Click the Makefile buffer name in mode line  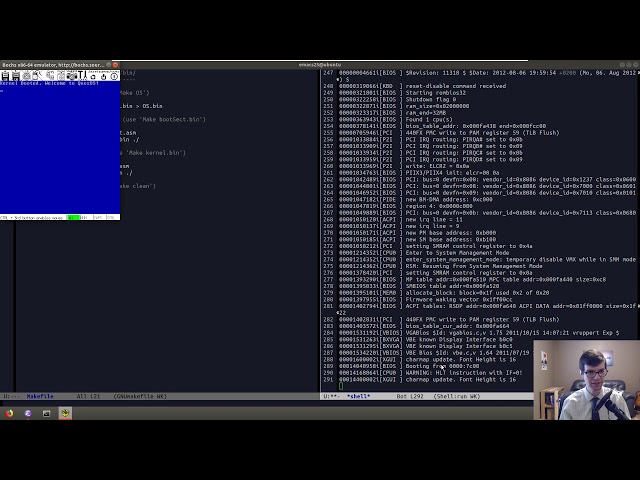(x=40, y=396)
